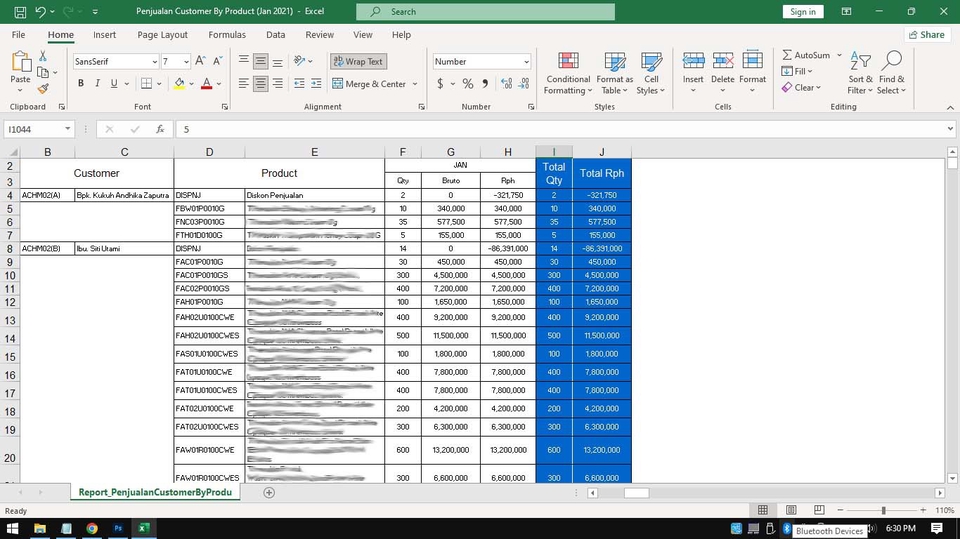This screenshot has height=539, width=960.
Task: Switch to the Data tab
Action: (x=276, y=35)
